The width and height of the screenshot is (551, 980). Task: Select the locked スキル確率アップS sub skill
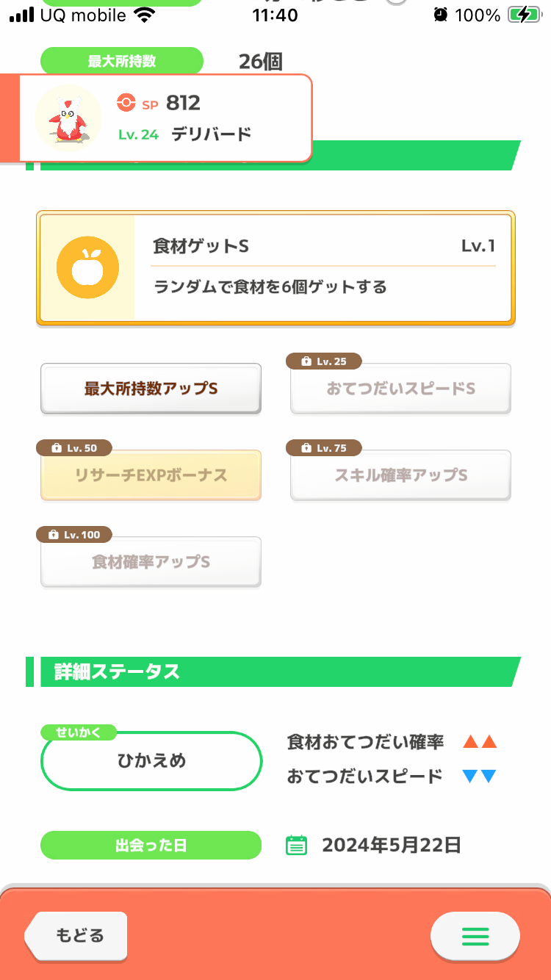[400, 475]
